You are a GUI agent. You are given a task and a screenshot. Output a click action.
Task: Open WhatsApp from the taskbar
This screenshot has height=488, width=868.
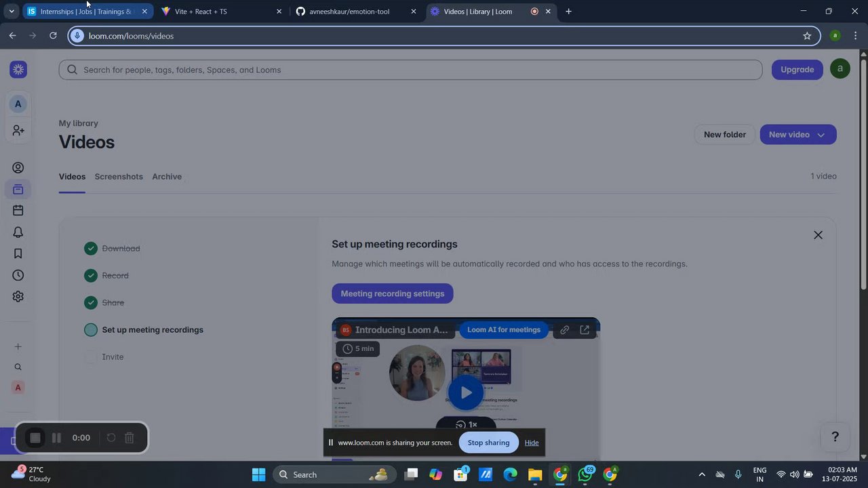click(x=585, y=474)
